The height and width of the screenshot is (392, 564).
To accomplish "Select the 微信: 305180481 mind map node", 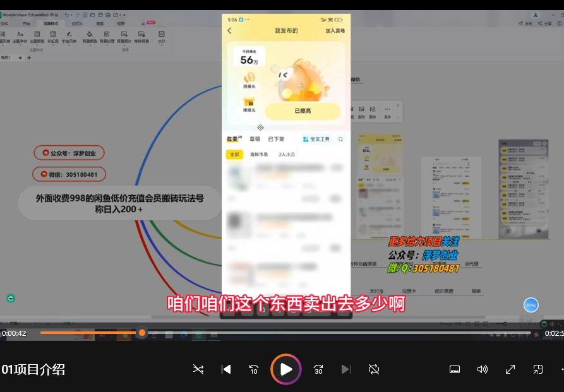I will [x=69, y=174].
